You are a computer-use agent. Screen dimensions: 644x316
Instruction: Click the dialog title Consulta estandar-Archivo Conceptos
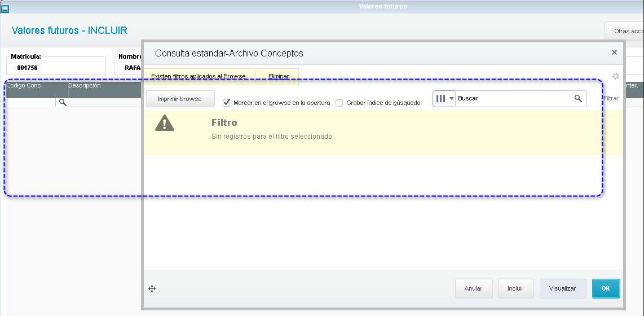tap(229, 53)
